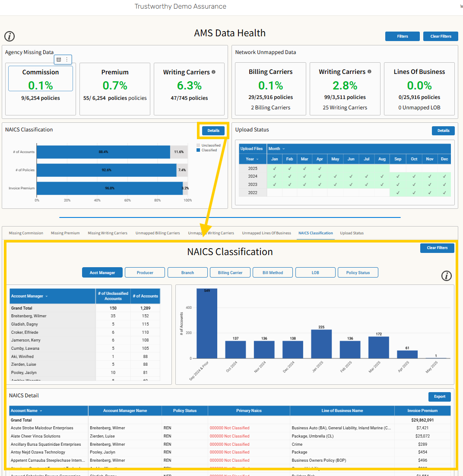Click the Export button in NAICS Detail
463x476 pixels.
pyautogui.click(x=439, y=396)
